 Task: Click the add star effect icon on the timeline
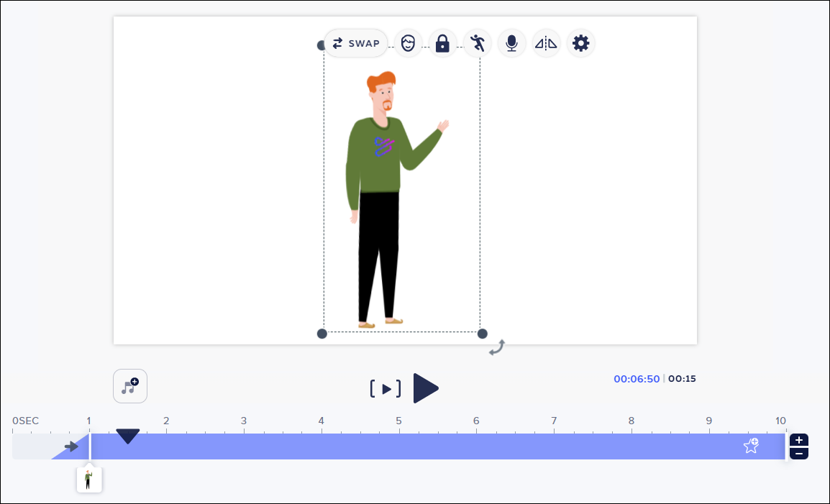pos(751,446)
